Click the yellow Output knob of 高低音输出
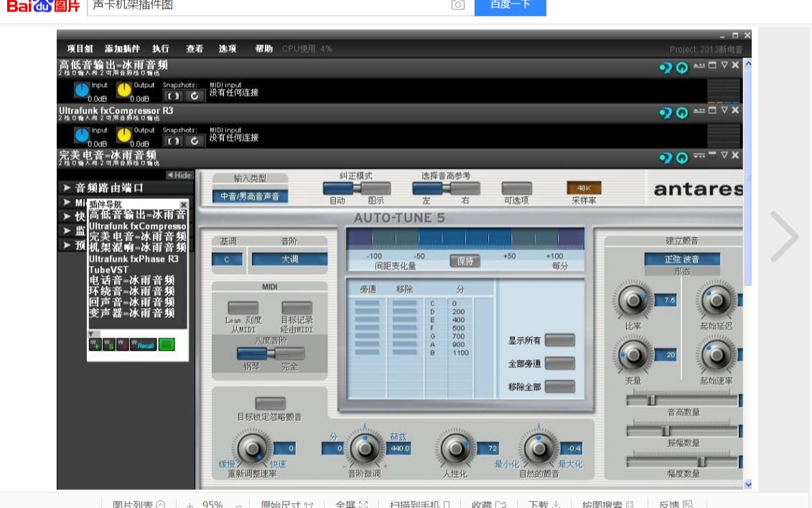This screenshot has height=508, width=812. click(123, 91)
